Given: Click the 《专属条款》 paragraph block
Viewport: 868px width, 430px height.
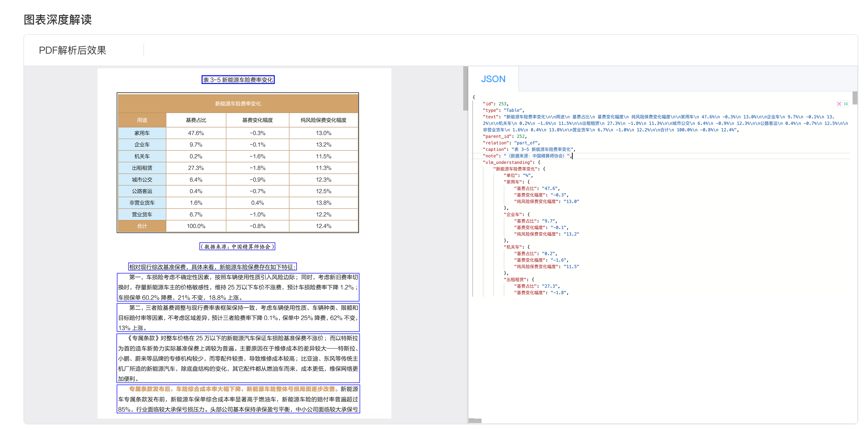Looking at the screenshot, I should 238,358.
